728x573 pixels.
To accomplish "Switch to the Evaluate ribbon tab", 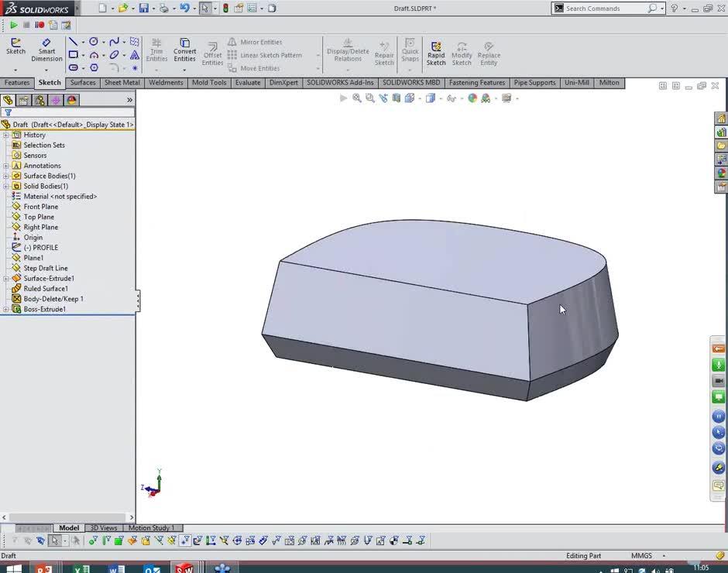I will click(x=247, y=83).
